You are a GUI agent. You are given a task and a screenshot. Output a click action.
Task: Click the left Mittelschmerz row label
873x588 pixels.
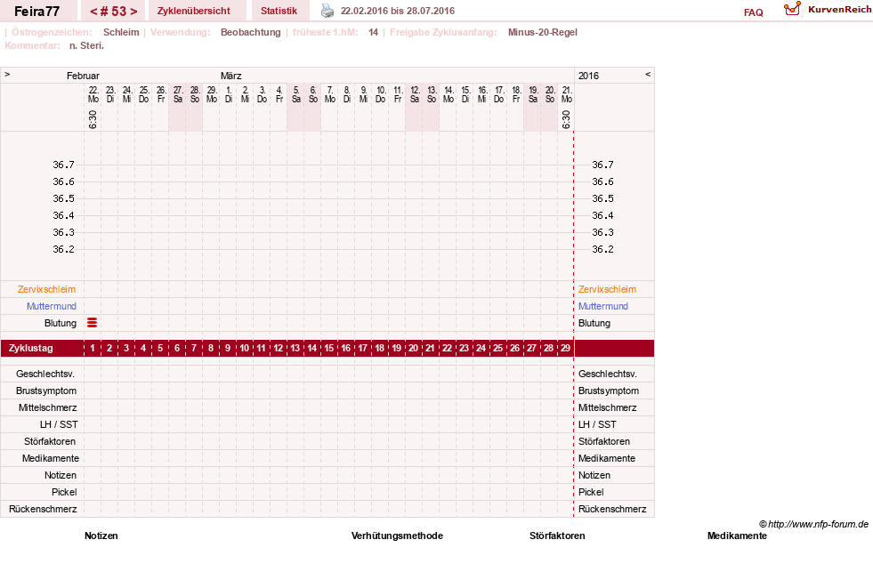tap(47, 407)
